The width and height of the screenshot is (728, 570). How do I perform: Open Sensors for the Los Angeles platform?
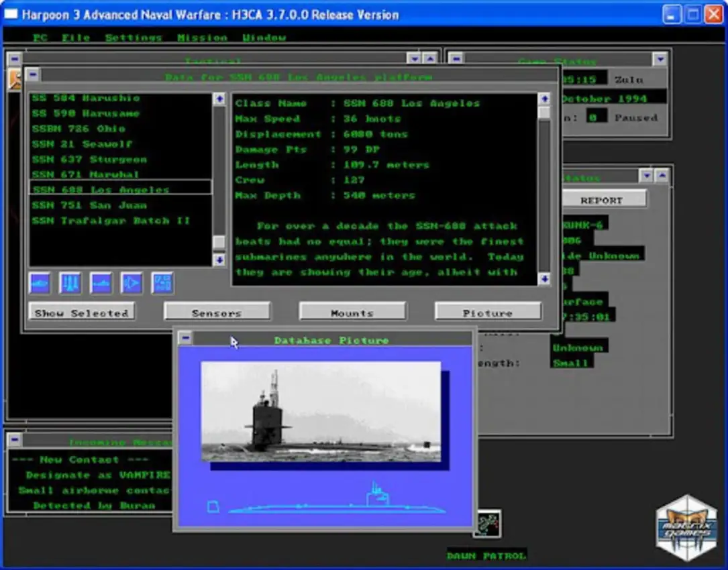tap(217, 311)
